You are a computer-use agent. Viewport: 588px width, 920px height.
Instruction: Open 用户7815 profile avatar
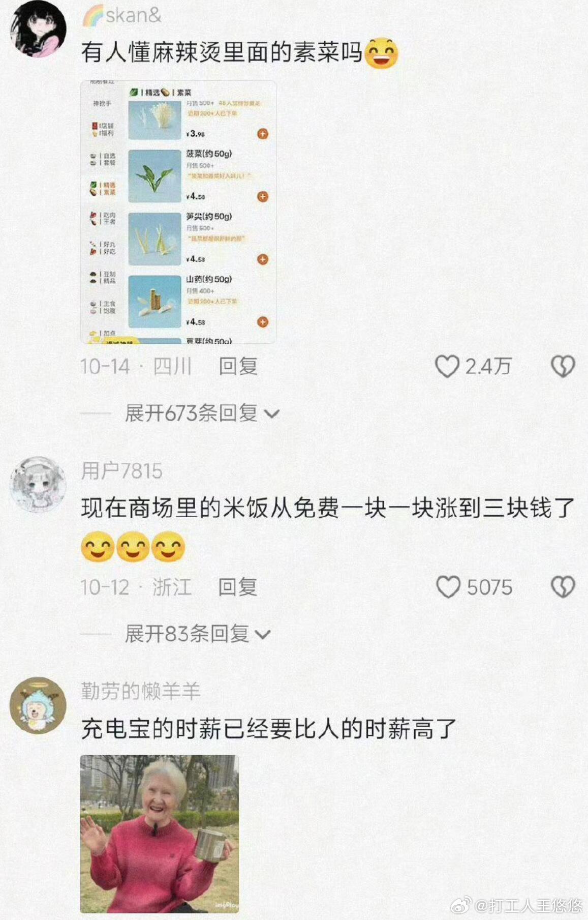(38, 485)
